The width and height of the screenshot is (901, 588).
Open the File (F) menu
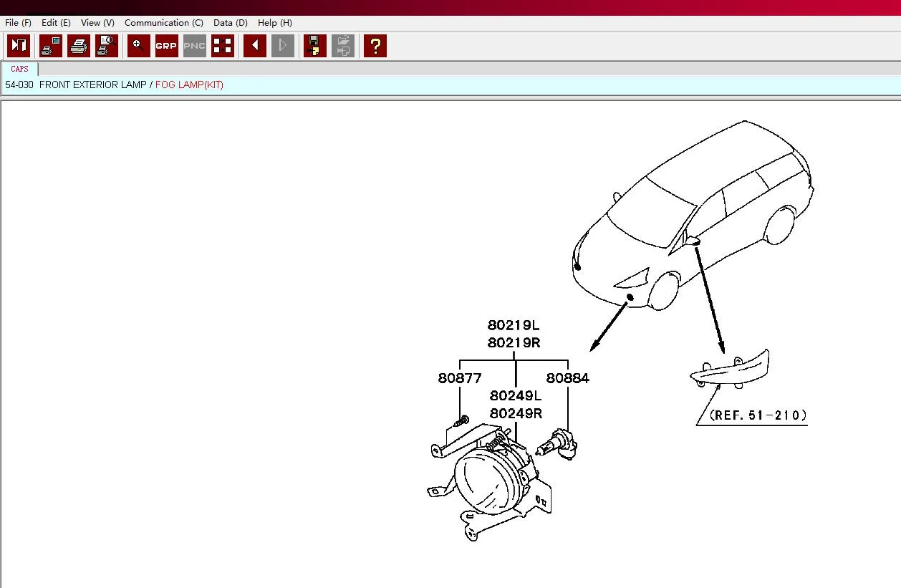(x=19, y=23)
